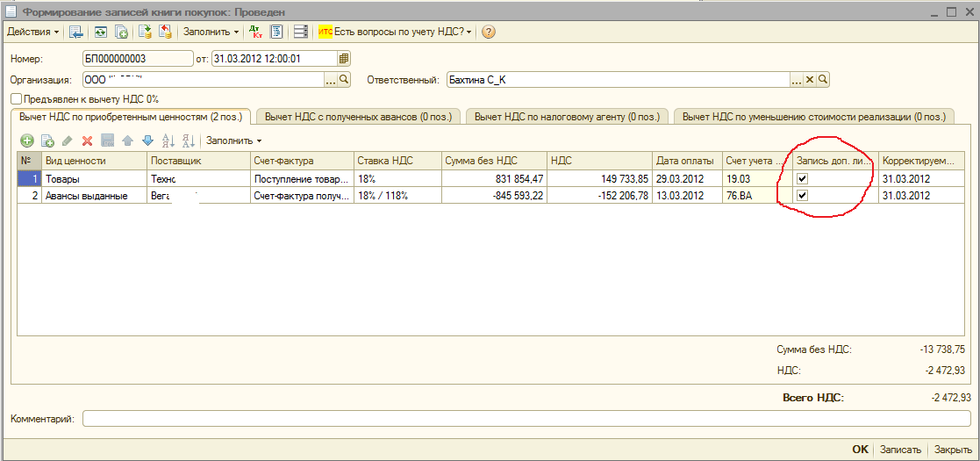
Task: Click the Ставка НДС column header
Action: 398,162
